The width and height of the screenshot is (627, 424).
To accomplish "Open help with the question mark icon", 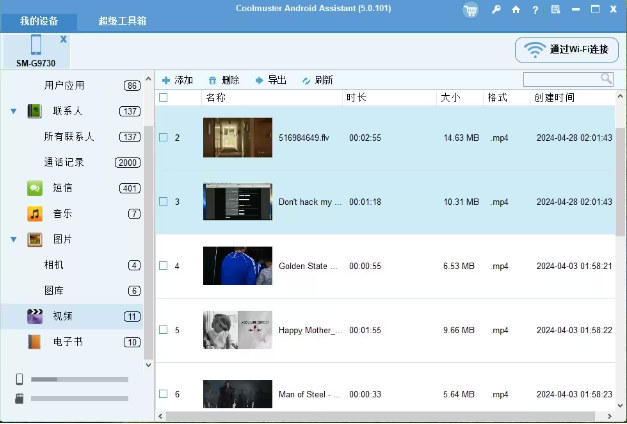I will pyautogui.click(x=534, y=10).
